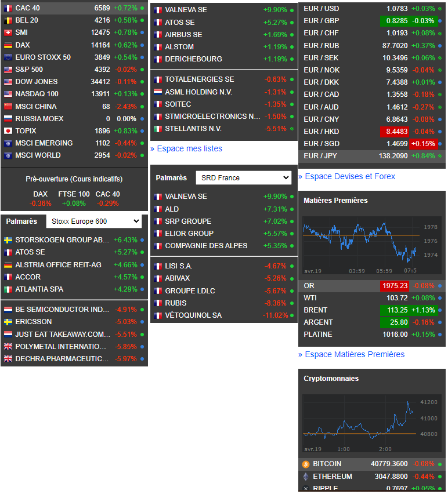Click the Belgian flag icon next to BEL 20
Image resolution: width=448 pixels, height=494 pixels.
pyautogui.click(x=8, y=21)
